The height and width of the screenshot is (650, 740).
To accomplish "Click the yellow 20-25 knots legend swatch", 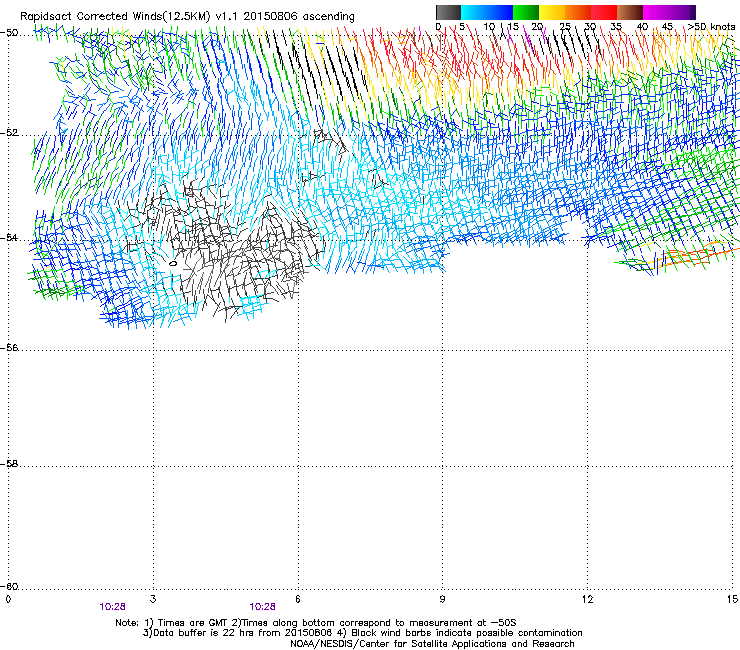I will pos(552,12).
